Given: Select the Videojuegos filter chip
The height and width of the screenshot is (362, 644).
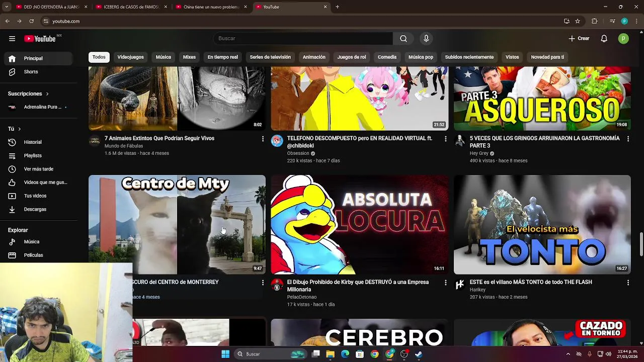Looking at the screenshot, I should coord(131,57).
